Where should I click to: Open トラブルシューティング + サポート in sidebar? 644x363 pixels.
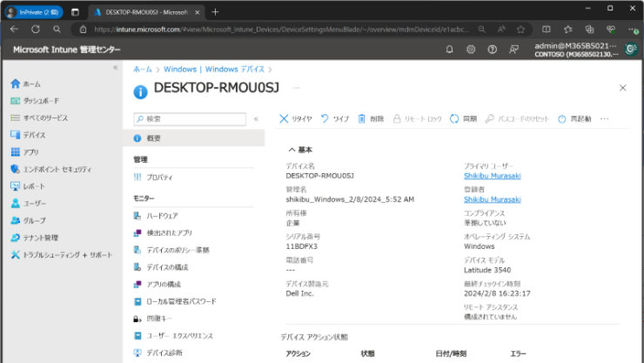pyautogui.click(x=61, y=255)
